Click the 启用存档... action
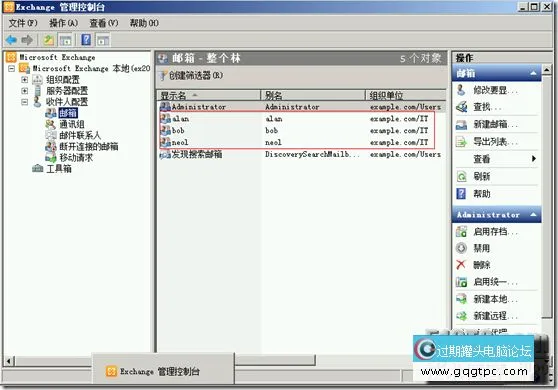 496,232
